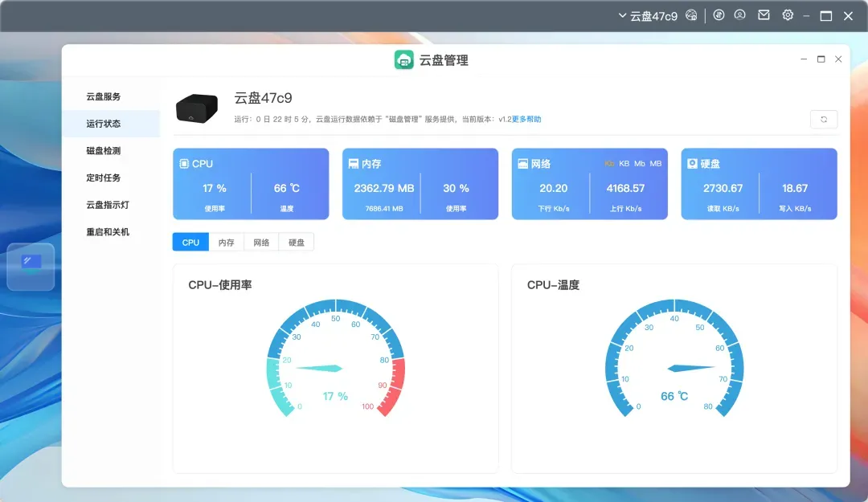Switch to the 硬盘 chart tab
This screenshot has width=868, height=502.
click(296, 243)
